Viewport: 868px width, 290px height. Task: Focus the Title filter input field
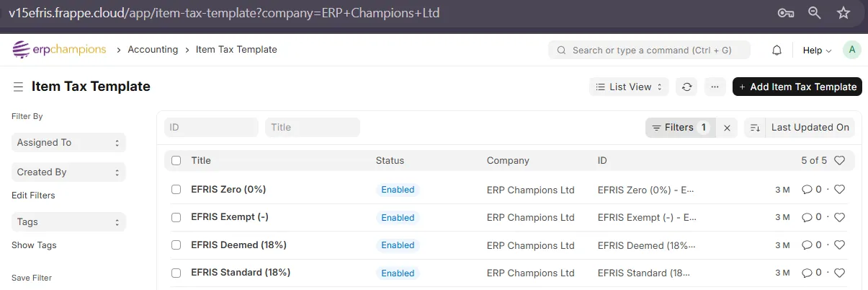click(313, 128)
